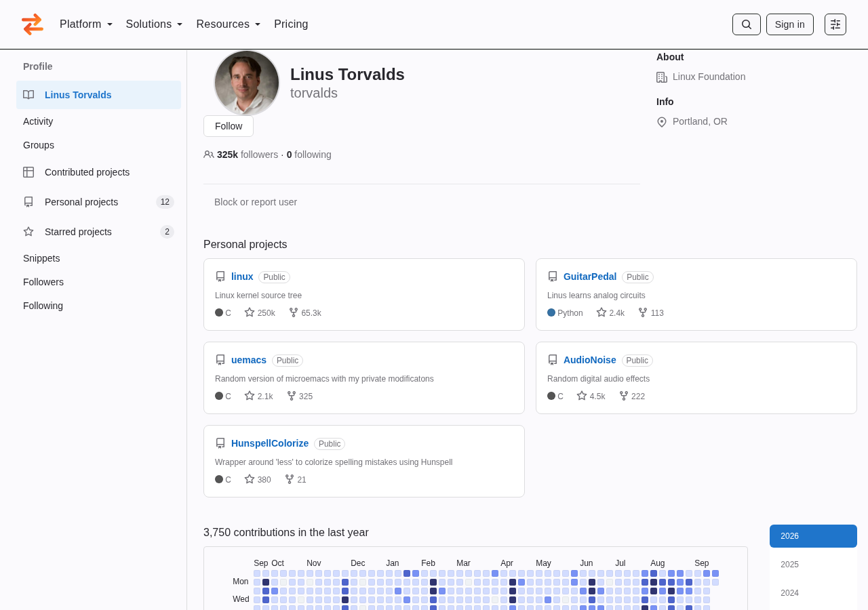This screenshot has height=610, width=868.
Task: Open Following in the sidebar
Action: coord(43,306)
